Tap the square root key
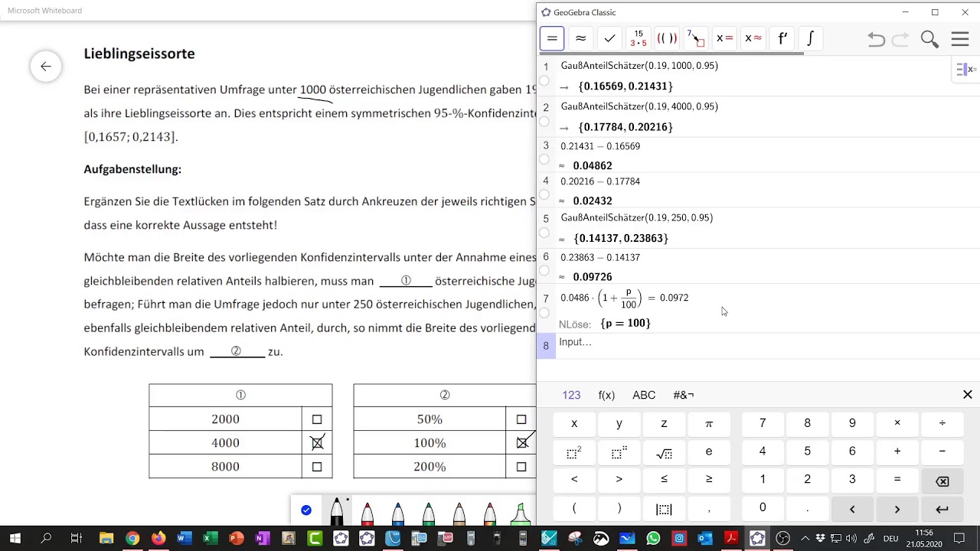 (x=664, y=452)
